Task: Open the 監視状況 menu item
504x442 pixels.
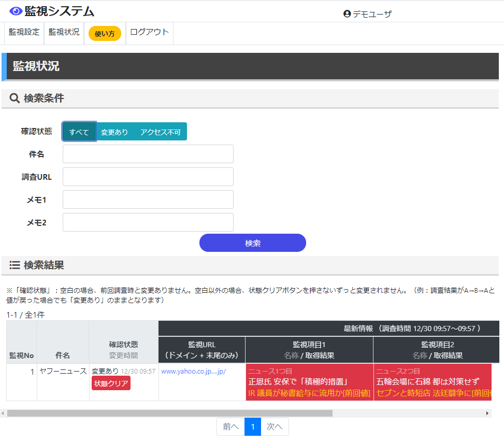Action: click(64, 32)
